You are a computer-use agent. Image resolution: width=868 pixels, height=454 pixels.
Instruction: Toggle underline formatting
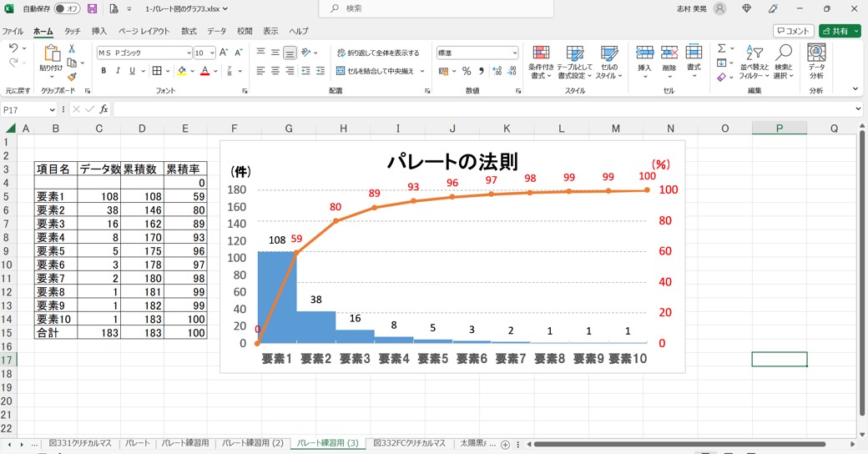(x=133, y=71)
